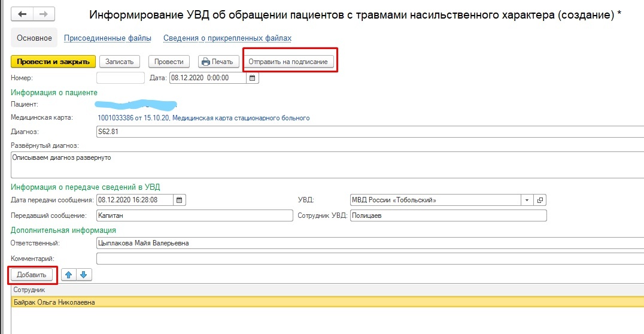Open calendar for message transfer date
Image resolution: width=644 pixels, height=334 pixels.
180,200
